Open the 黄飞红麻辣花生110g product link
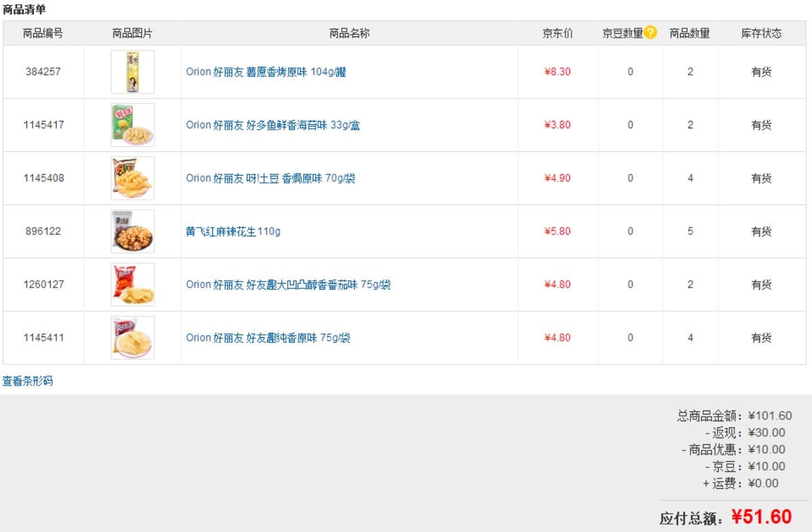Image resolution: width=812 pixels, height=532 pixels. point(233,232)
